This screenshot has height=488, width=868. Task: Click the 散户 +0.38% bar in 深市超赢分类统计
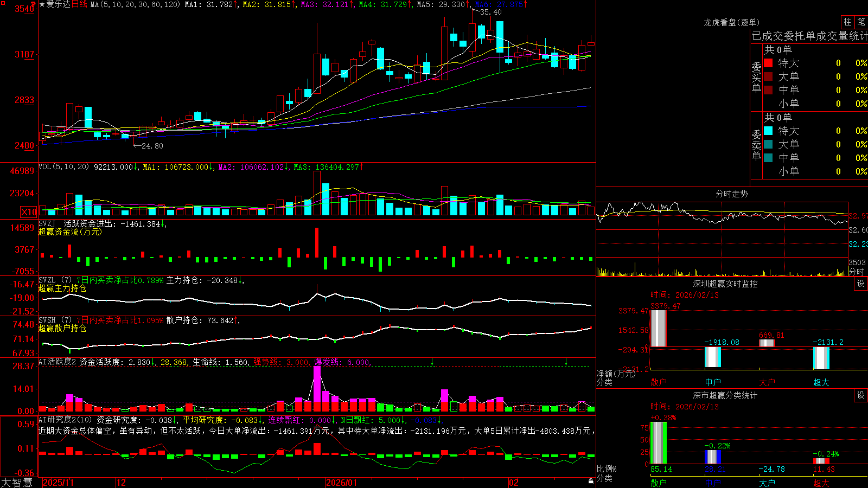tap(659, 442)
